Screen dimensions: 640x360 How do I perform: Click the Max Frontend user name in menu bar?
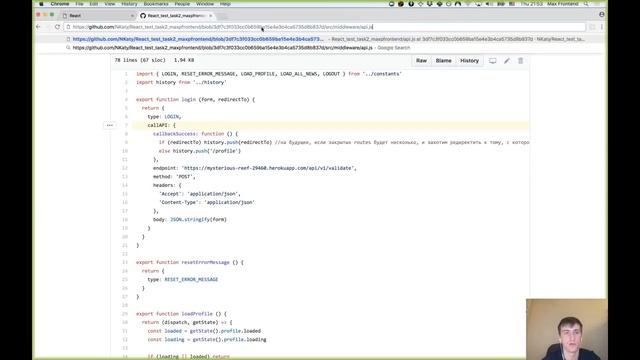(x=562, y=4)
